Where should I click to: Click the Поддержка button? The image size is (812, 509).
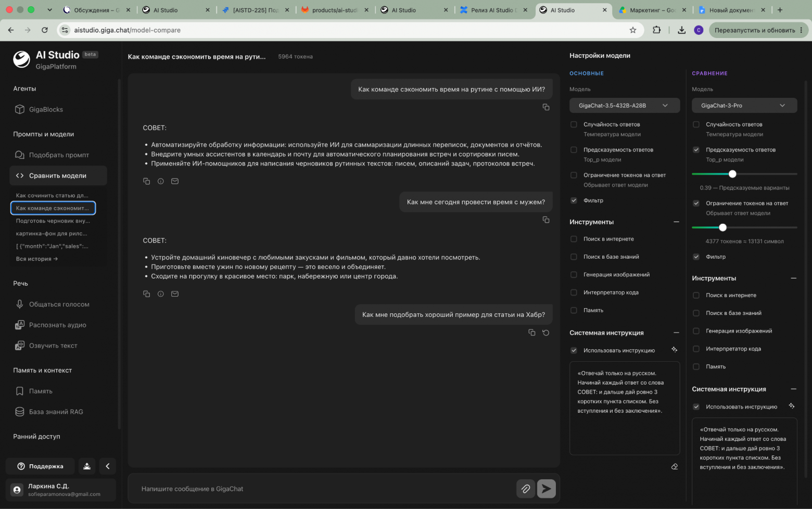(x=41, y=466)
